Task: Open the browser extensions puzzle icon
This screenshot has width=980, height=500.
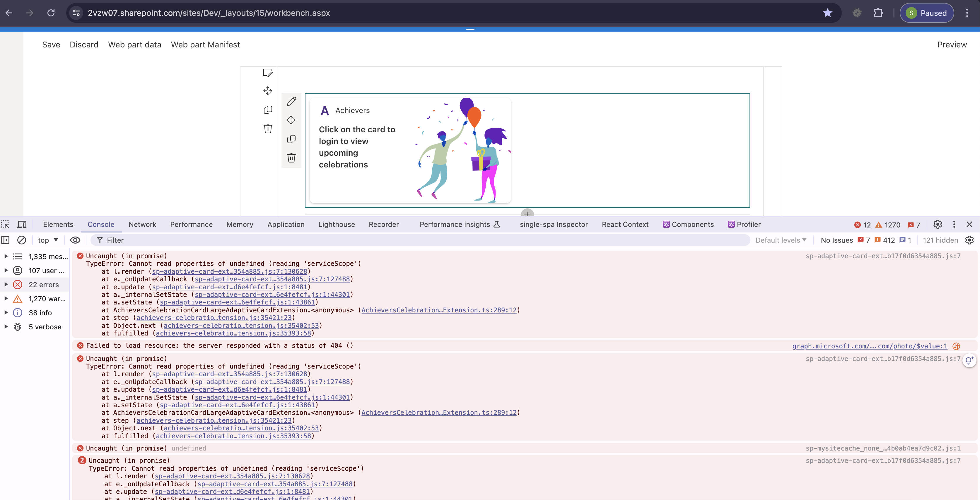Action: click(x=879, y=13)
